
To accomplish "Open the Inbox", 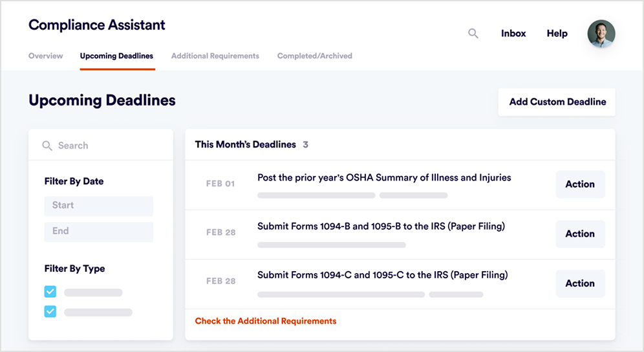I will tap(513, 33).
